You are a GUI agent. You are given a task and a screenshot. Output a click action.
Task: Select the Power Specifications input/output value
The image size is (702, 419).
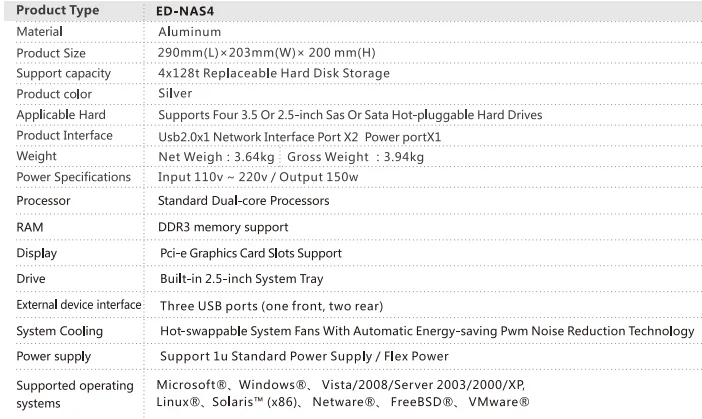coord(258,177)
